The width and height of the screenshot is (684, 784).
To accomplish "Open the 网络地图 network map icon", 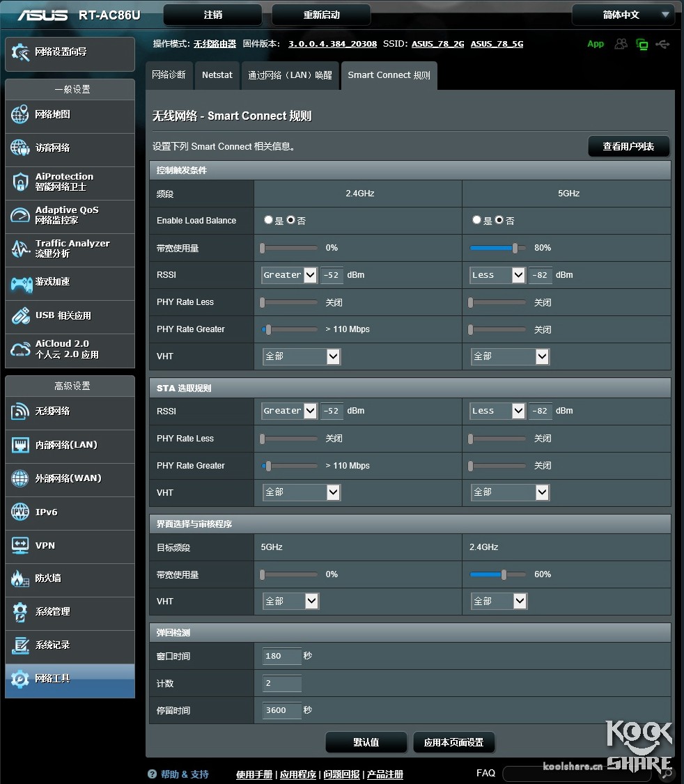I will click(20, 115).
